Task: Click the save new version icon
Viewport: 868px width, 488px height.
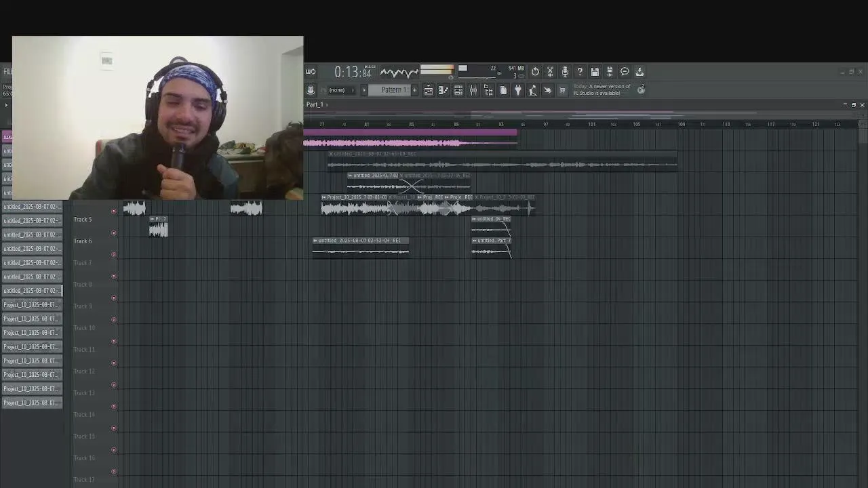Action: 610,72
